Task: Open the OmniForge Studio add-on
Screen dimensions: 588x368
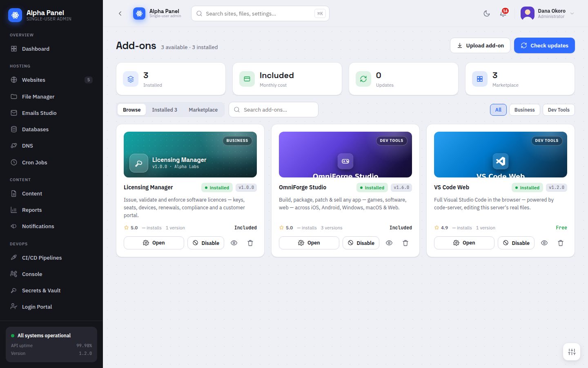Action: [309, 243]
